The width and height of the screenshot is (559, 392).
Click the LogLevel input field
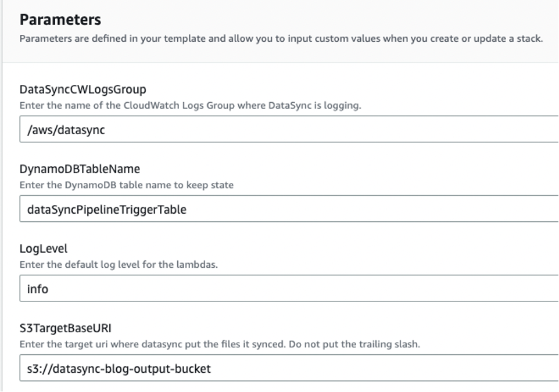point(174,287)
